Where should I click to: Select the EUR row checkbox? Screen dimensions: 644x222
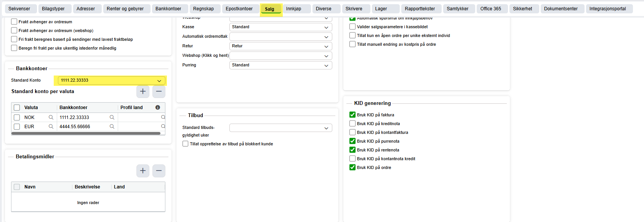[x=17, y=127]
